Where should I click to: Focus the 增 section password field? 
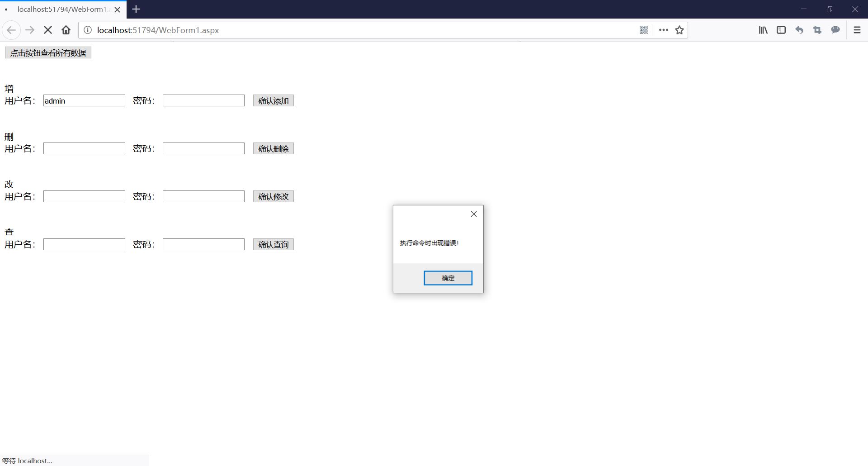pos(203,100)
